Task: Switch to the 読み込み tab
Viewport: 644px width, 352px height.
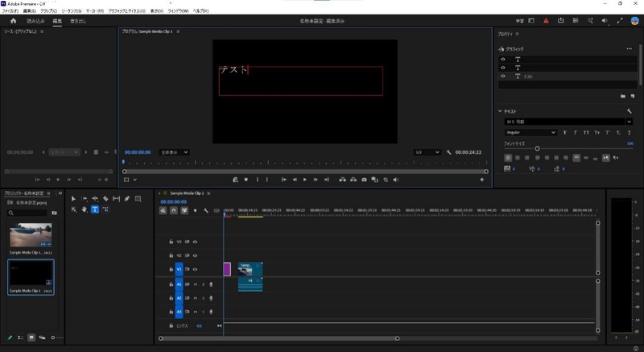Action: [x=35, y=21]
